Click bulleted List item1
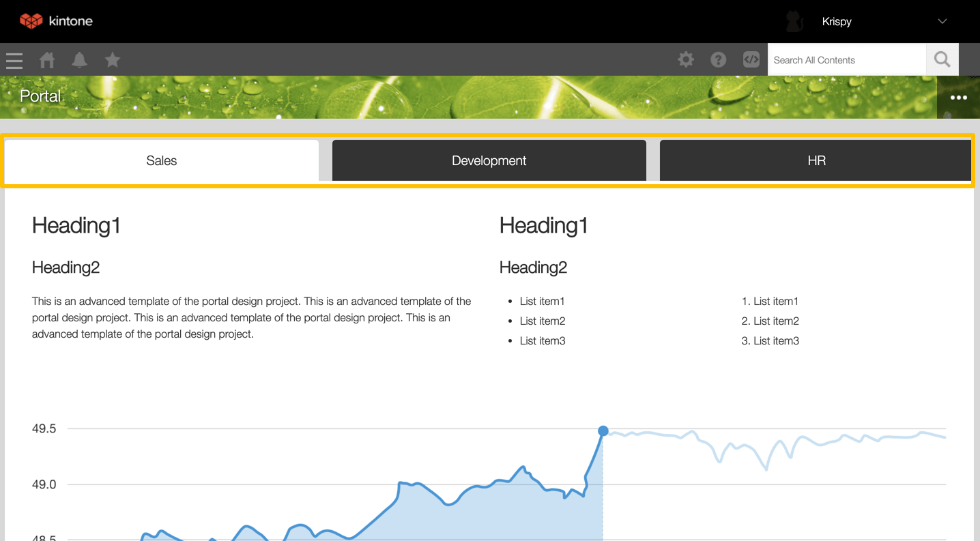This screenshot has width=980, height=541. pyautogui.click(x=543, y=301)
